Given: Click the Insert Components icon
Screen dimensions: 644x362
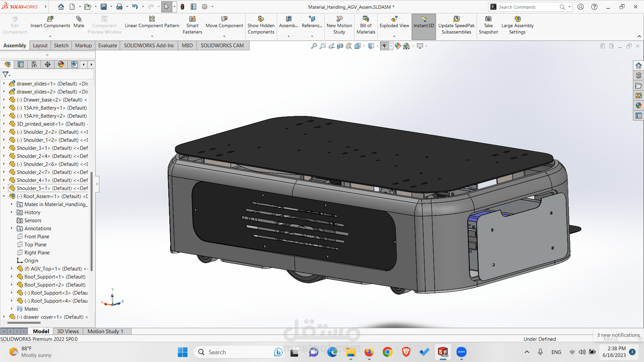Looking at the screenshot, I should click(x=50, y=19).
